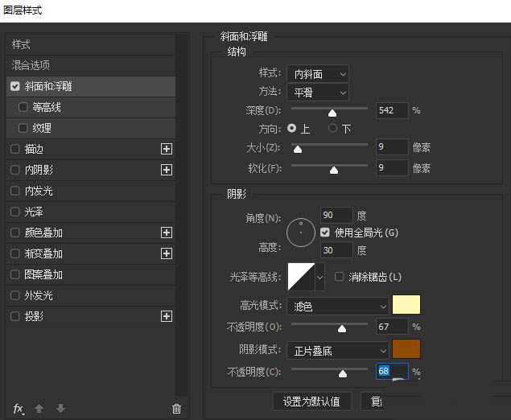Click the 深度 slider handle

tap(332, 113)
